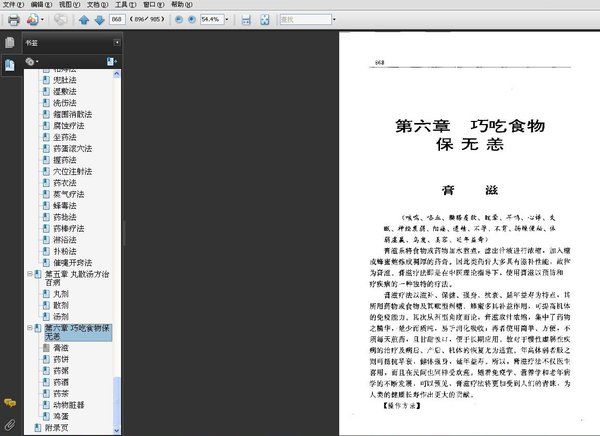Open the Comments panel speech bubble icon
Viewport: 600px width, 436px height.
pyautogui.click(x=10, y=403)
